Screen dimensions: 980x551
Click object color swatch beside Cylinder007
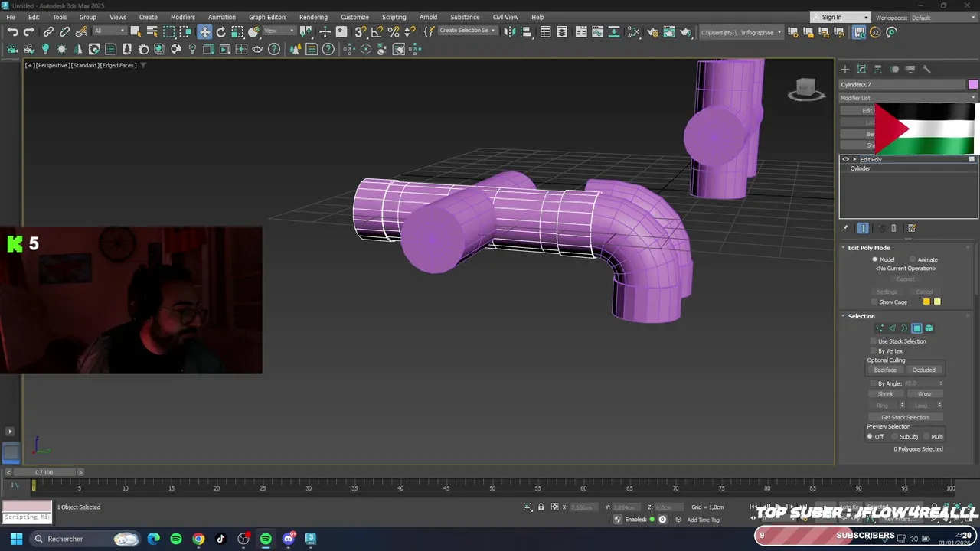pyautogui.click(x=972, y=84)
